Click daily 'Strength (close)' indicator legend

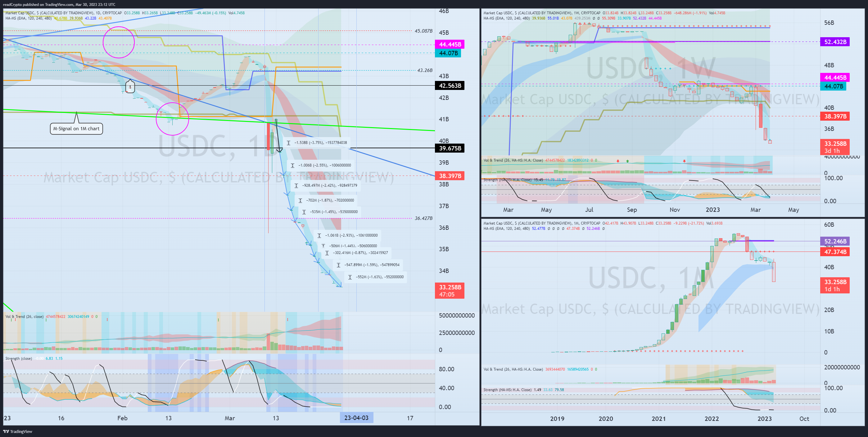click(19, 358)
